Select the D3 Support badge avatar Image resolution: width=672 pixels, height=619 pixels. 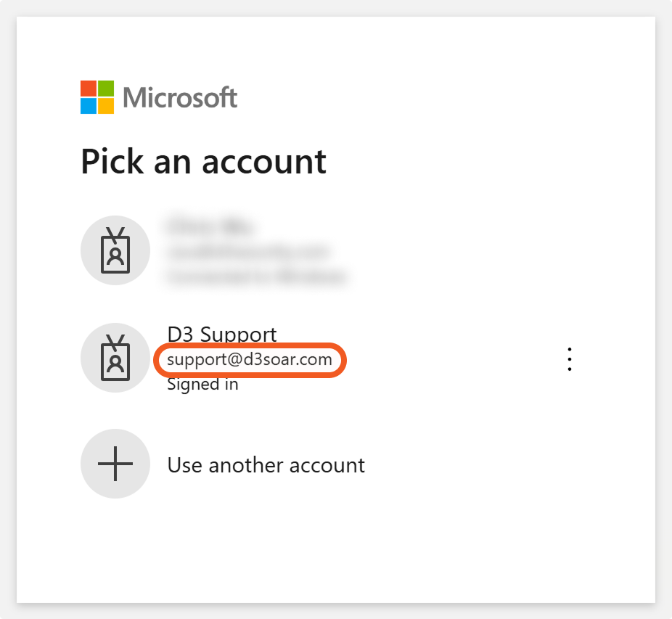tap(115, 358)
